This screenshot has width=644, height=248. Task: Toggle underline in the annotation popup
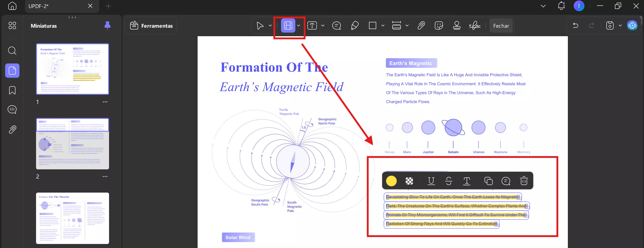pos(431,181)
